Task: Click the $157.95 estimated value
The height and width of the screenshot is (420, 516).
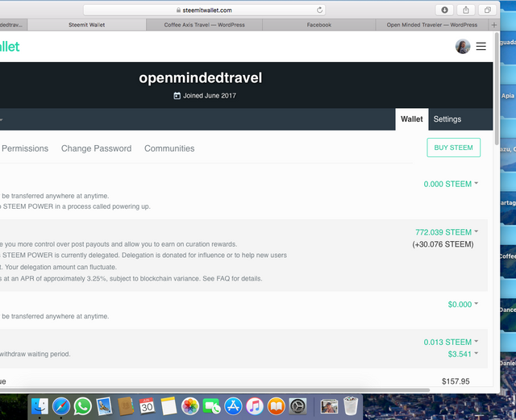Action: click(456, 381)
